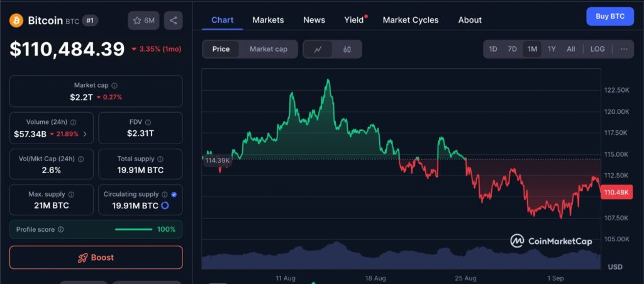Click the 25 Aug axis label
This screenshot has height=284, width=644.
[466, 278]
